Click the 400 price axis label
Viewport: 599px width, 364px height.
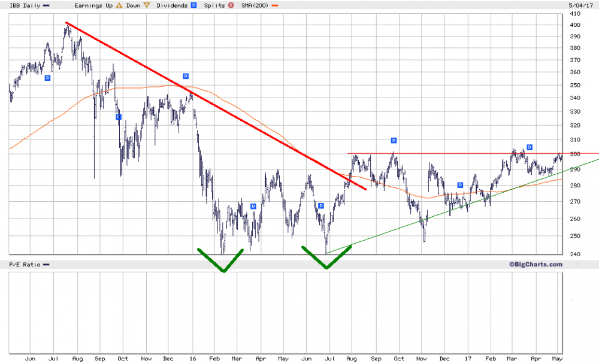pos(575,25)
